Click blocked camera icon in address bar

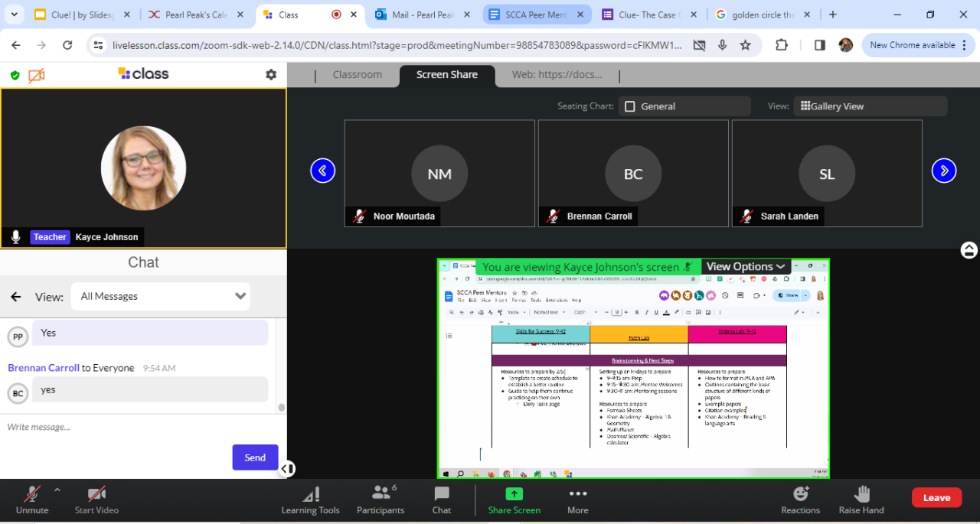[x=699, y=45]
